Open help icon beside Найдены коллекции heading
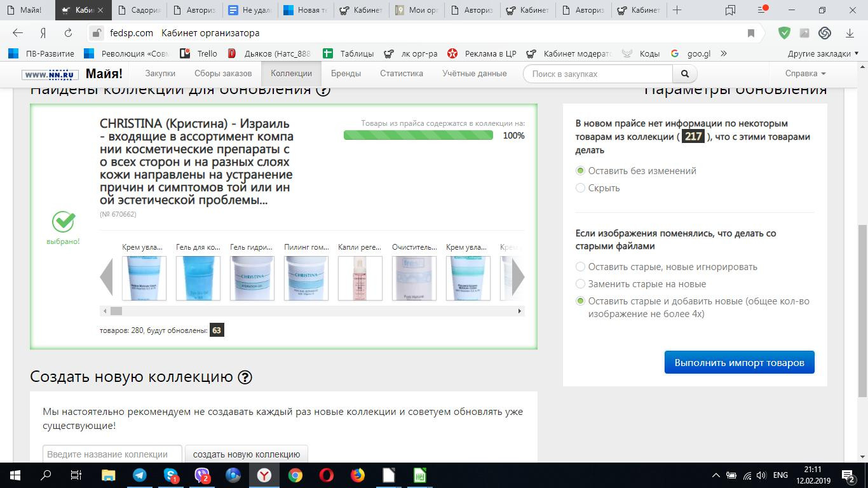This screenshot has width=868, height=488. click(x=323, y=90)
